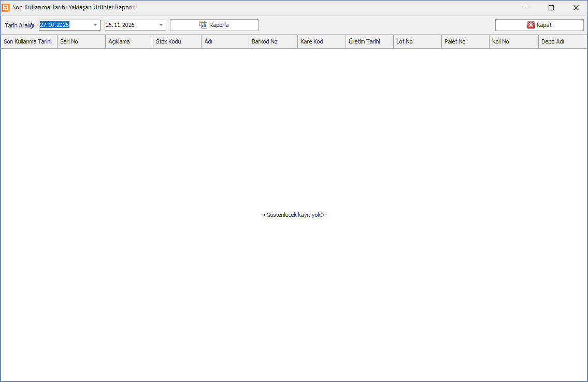This screenshot has width=588, height=382.
Task: Select the Kare Kod column header
Action: click(321, 41)
